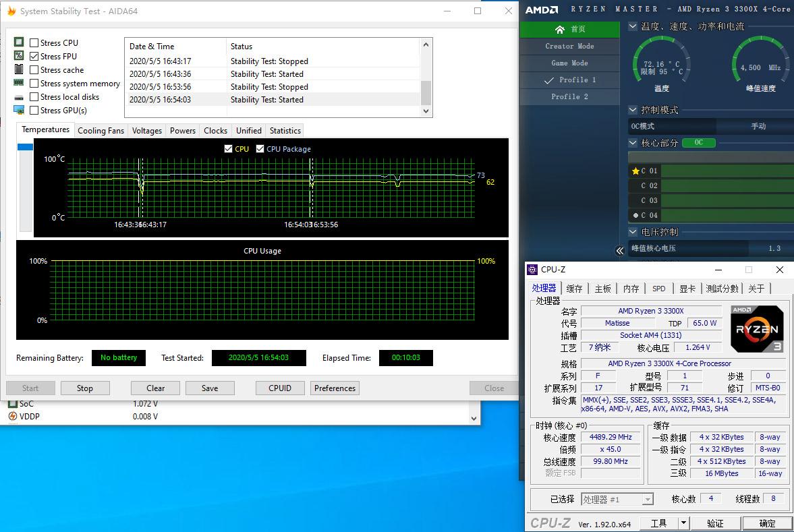The width and height of the screenshot is (794, 532).
Task: Adjust the 峰值核心电压 slider bar
Action: coord(711,249)
